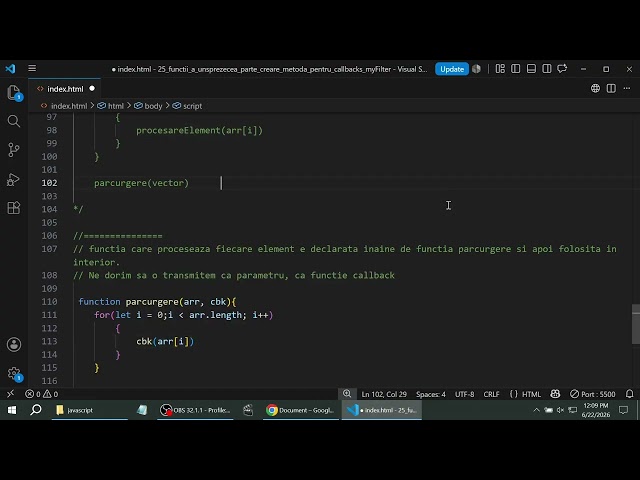Change encoding via UTF-8 status item
Viewport: 640px width, 480px height.
[x=464, y=394]
